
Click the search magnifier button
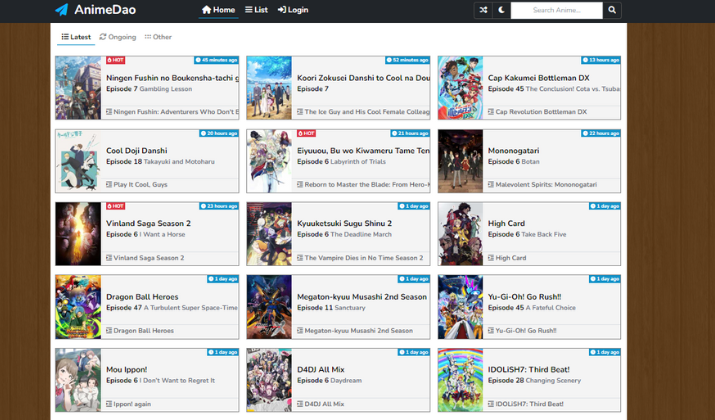pos(612,10)
